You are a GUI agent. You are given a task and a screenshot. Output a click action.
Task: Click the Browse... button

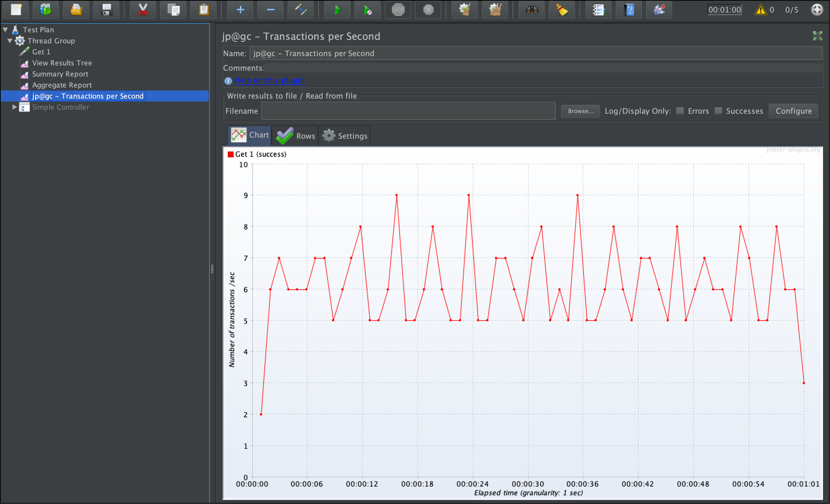coord(580,111)
